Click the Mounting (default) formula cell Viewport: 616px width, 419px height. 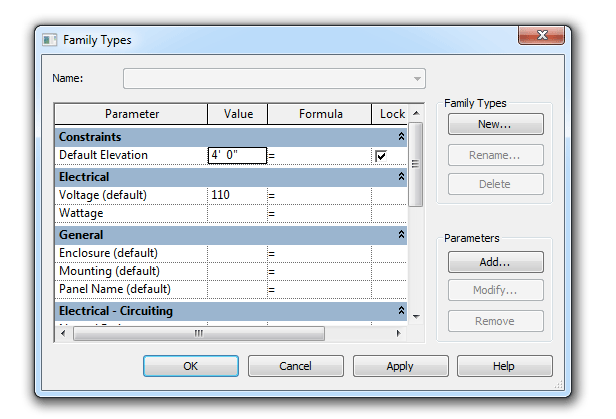click(x=319, y=271)
